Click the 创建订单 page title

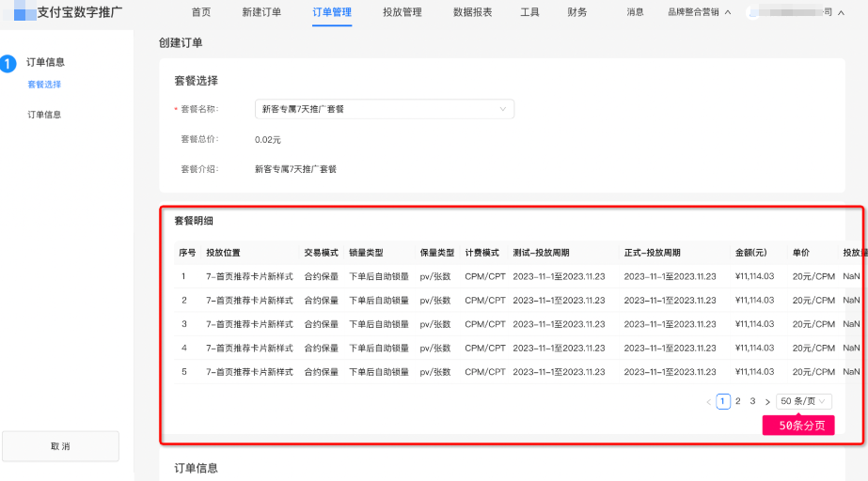(x=181, y=43)
